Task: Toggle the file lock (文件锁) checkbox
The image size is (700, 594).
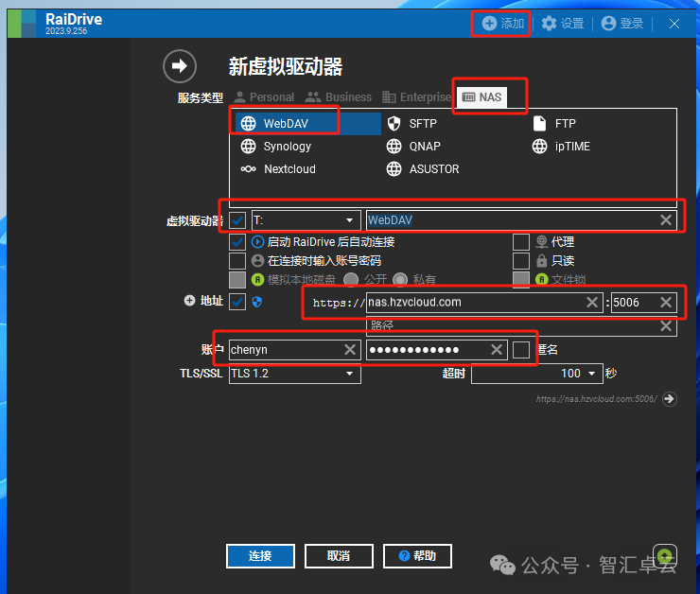Action: (521, 280)
